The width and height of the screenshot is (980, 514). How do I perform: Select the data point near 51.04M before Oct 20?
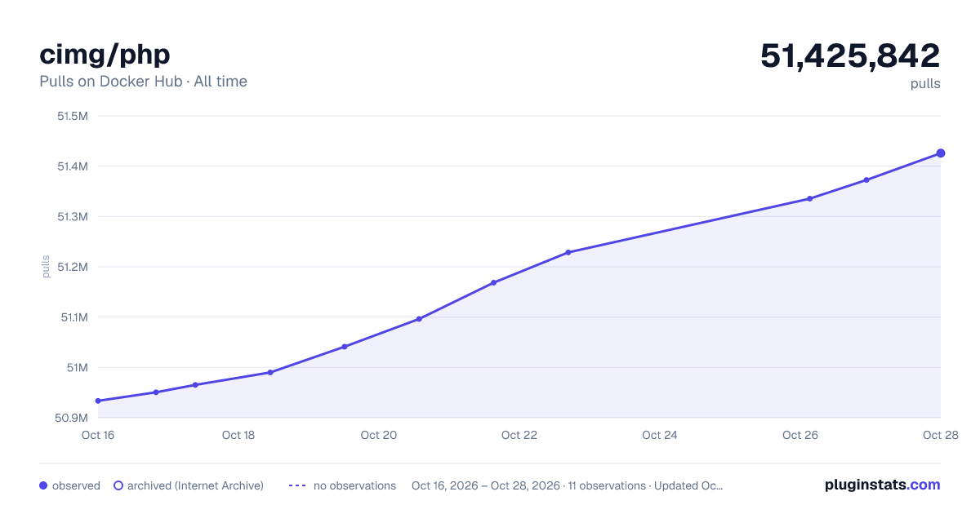(344, 347)
